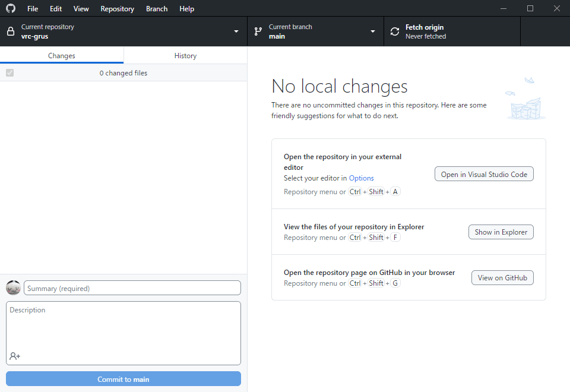Click the lock icon beside vrc-grus repository
The image size is (570, 392).
coord(11,31)
